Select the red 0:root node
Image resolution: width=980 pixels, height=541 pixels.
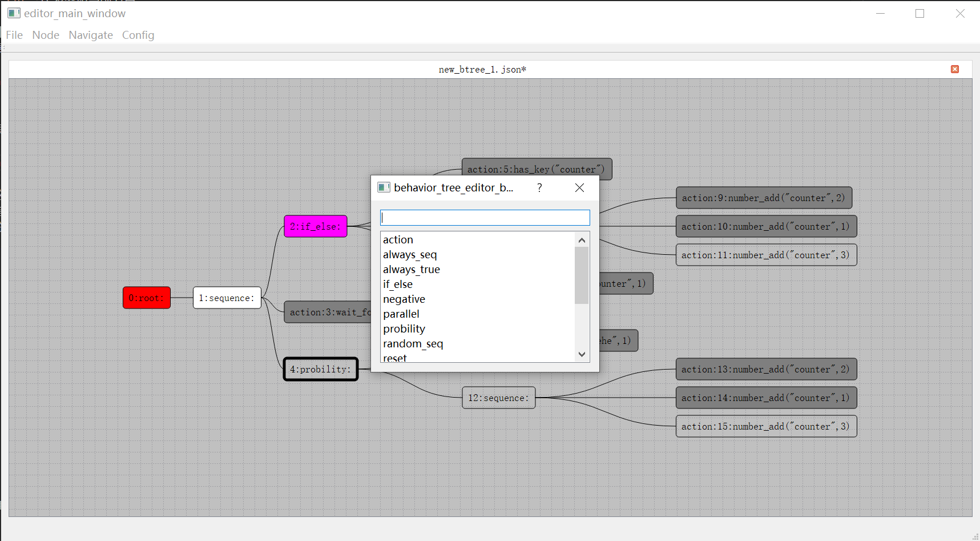(x=147, y=298)
